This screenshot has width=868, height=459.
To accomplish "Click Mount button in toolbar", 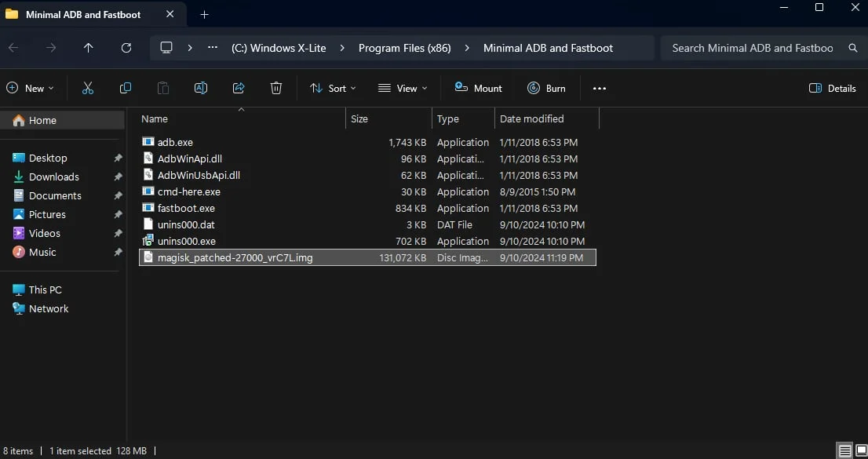I will coord(478,88).
